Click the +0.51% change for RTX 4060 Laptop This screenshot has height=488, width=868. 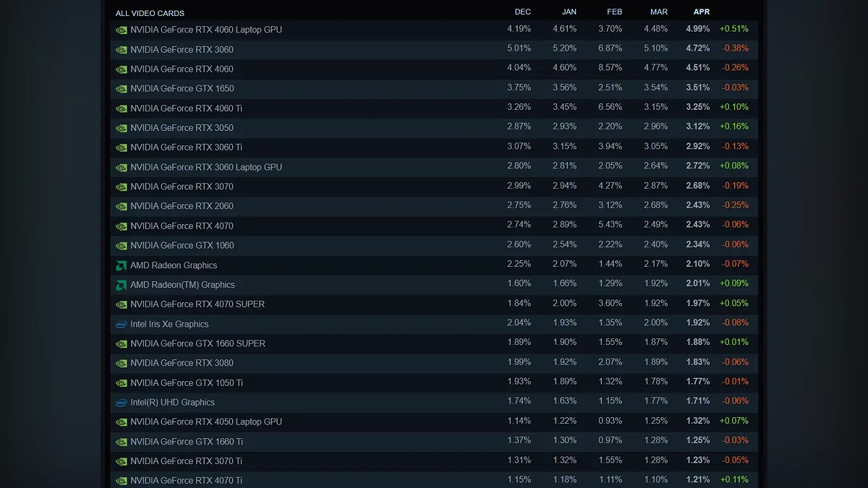point(733,29)
